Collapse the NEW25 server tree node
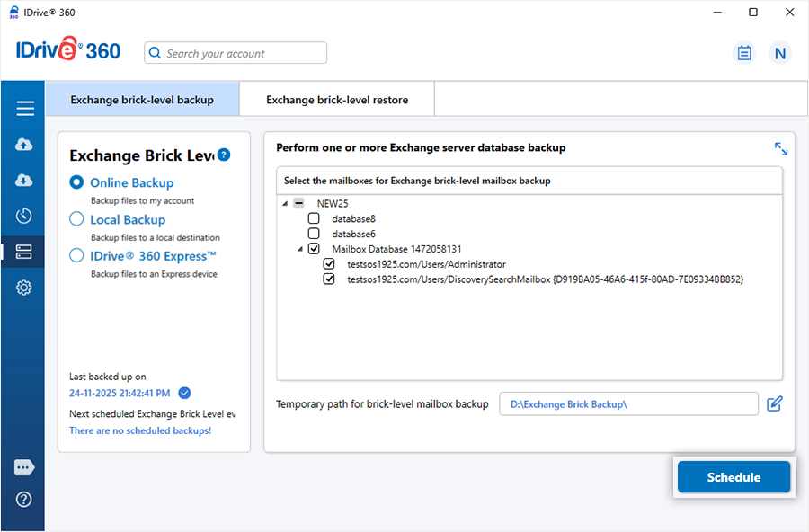This screenshot has width=809, height=532. click(x=285, y=204)
